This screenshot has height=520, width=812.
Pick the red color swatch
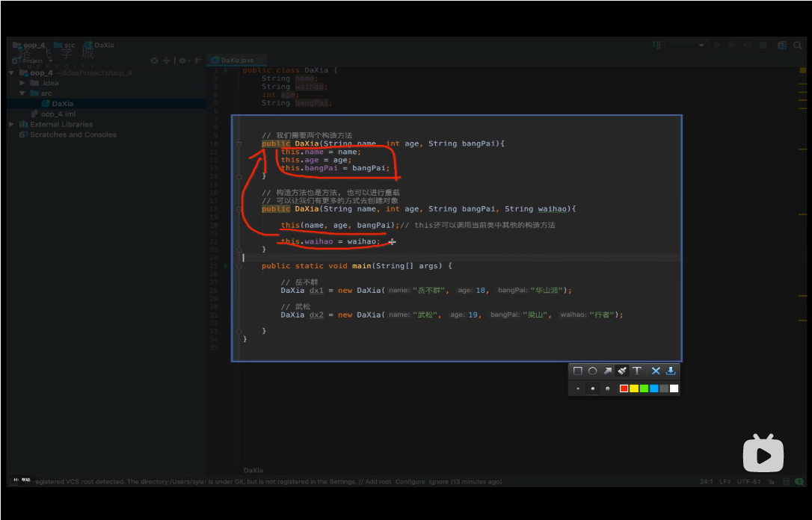(x=624, y=389)
